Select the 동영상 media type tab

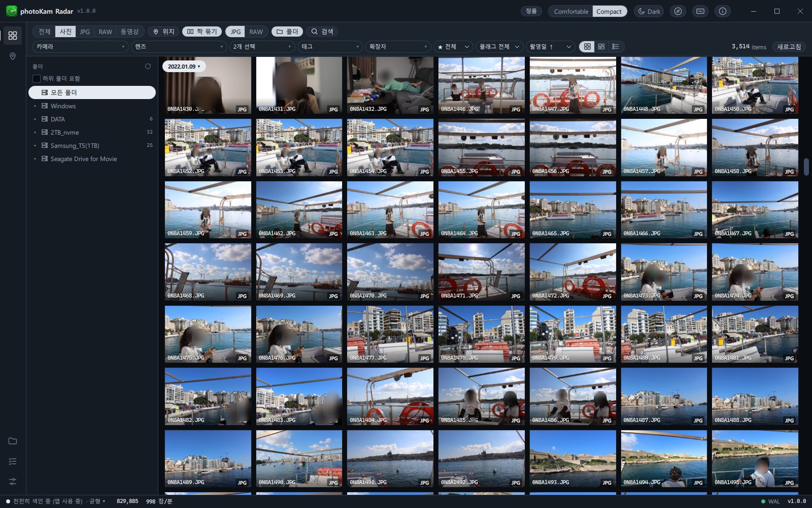click(x=129, y=31)
